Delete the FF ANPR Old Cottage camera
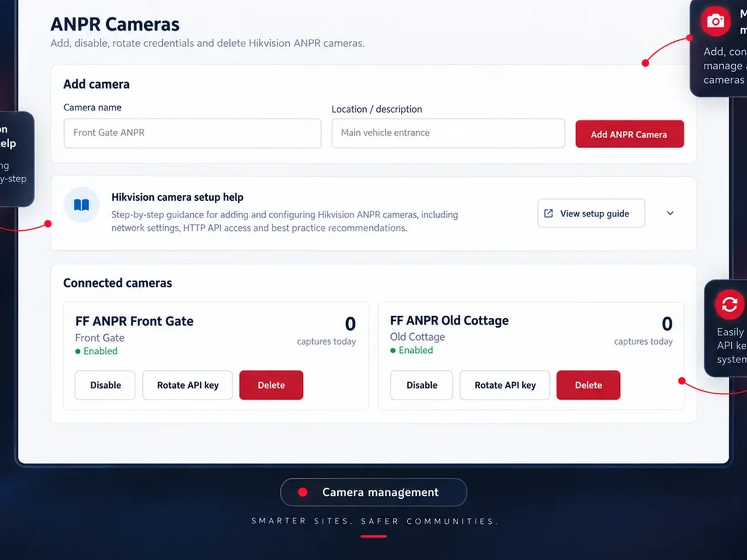The height and width of the screenshot is (560, 747). (588, 385)
